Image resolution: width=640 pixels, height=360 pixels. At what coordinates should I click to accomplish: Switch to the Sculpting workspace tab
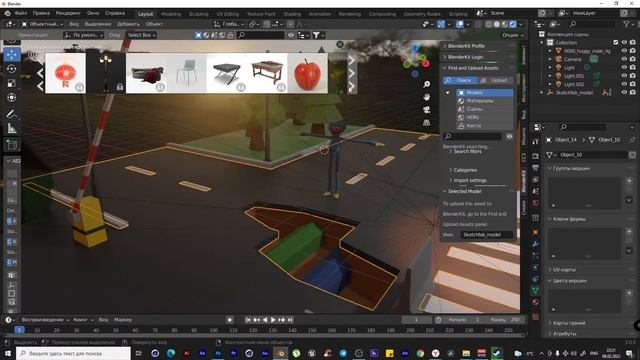198,14
